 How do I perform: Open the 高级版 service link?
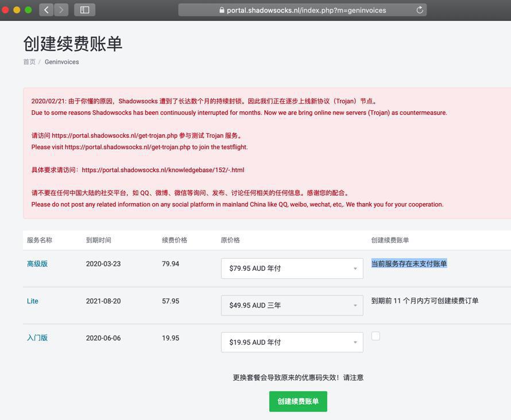coord(37,264)
